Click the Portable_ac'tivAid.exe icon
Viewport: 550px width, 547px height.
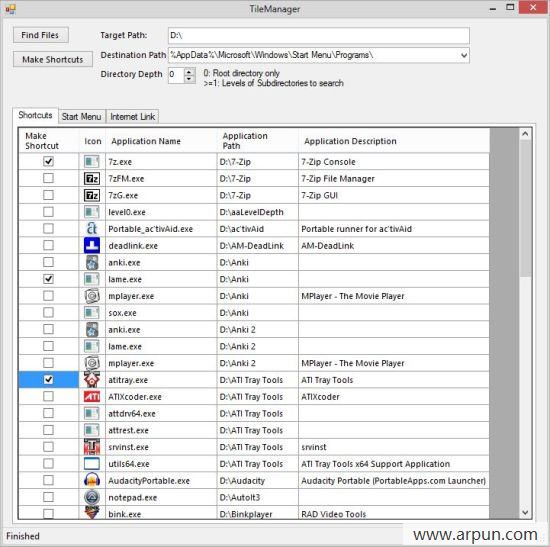(x=92, y=229)
